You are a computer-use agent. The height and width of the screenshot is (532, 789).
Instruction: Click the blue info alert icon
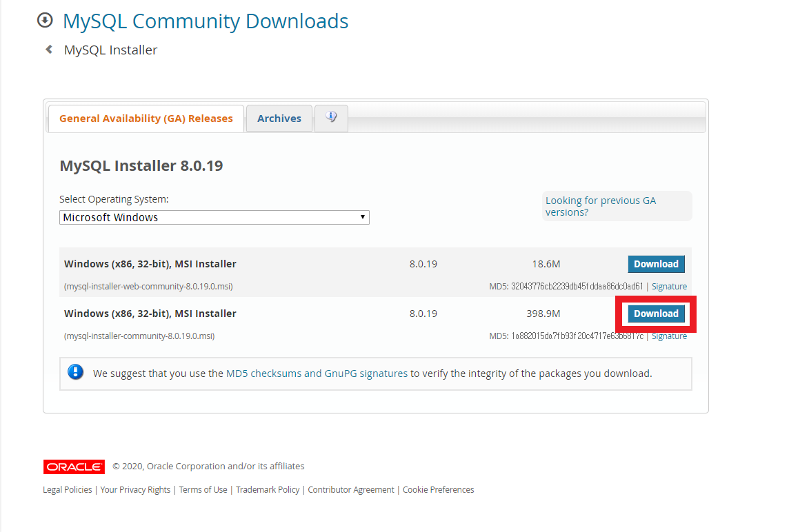75,373
